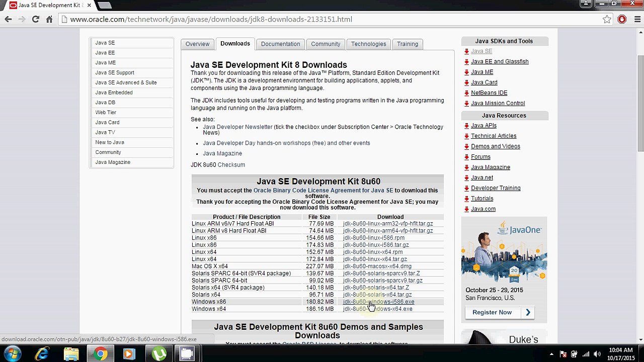Click the Java Developer Newsletter link
The image size is (644, 362).
tap(237, 127)
